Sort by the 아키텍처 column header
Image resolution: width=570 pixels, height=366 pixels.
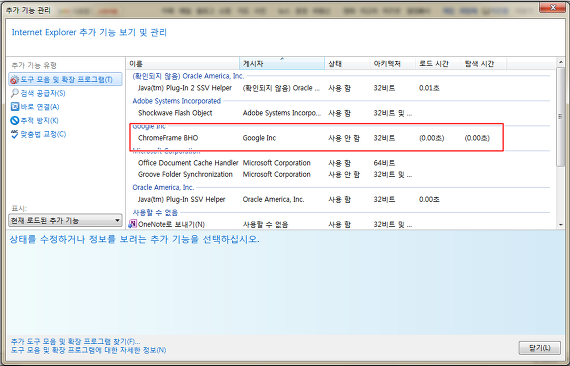[393, 64]
